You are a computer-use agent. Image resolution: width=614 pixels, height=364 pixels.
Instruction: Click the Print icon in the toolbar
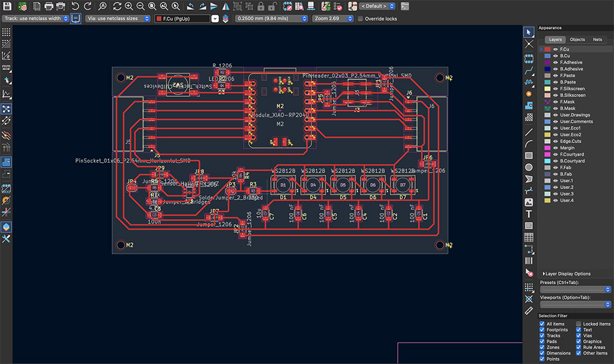49,6
